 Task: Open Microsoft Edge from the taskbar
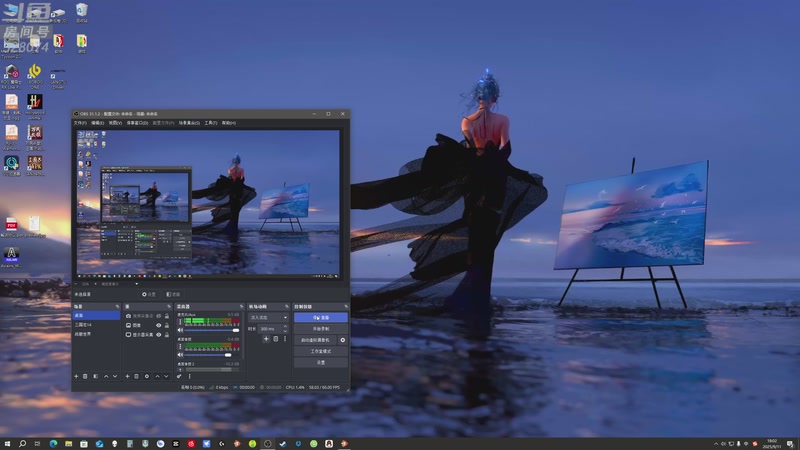pos(53,444)
